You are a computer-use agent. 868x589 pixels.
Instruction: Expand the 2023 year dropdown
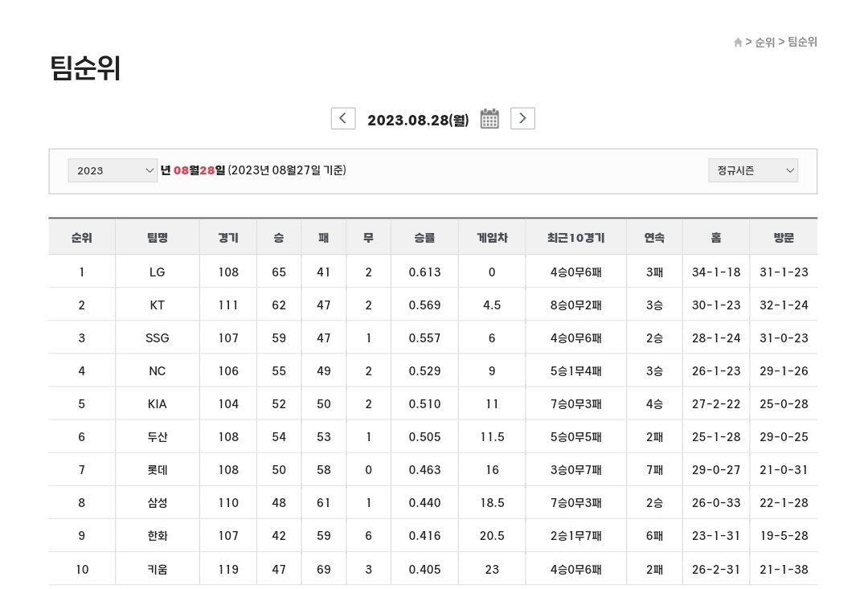pos(113,170)
